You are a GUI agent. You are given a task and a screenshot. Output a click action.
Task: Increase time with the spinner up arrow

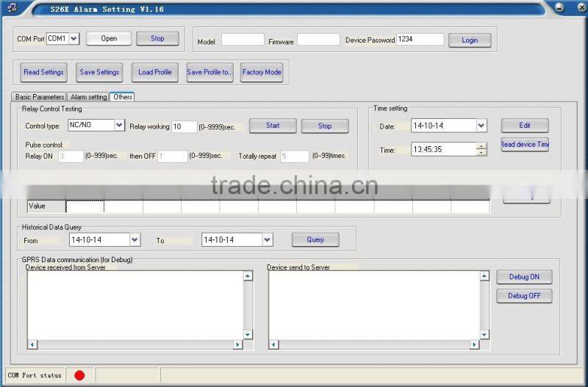[x=481, y=145]
